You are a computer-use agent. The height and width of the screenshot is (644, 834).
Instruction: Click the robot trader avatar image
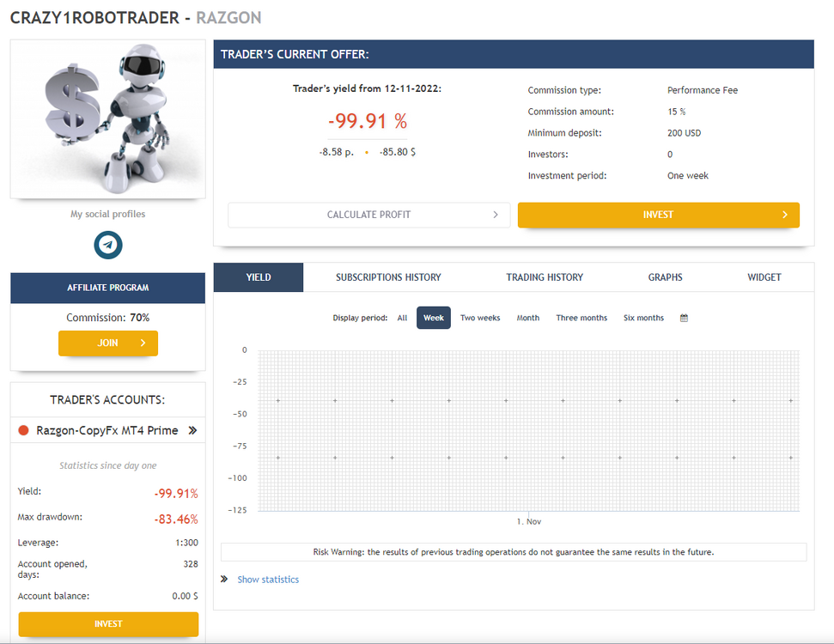coord(108,118)
